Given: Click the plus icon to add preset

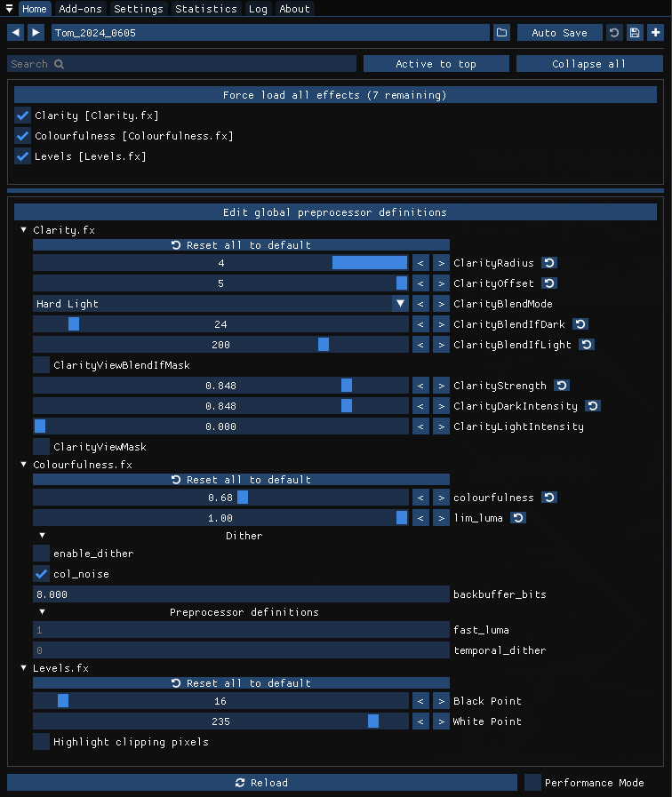Looking at the screenshot, I should (x=655, y=33).
